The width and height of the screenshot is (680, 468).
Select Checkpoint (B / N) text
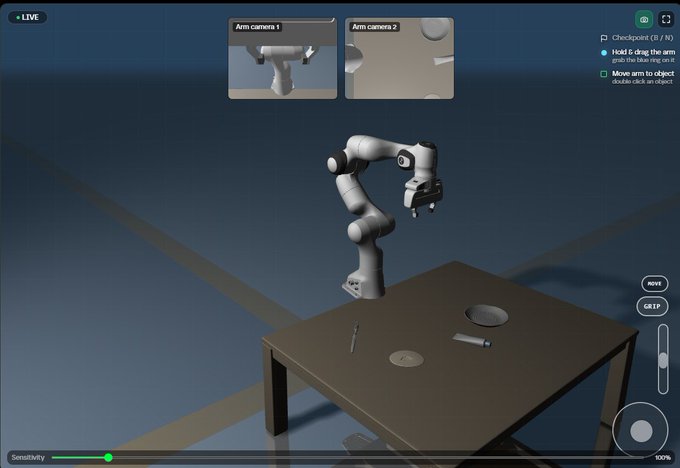click(x=642, y=38)
